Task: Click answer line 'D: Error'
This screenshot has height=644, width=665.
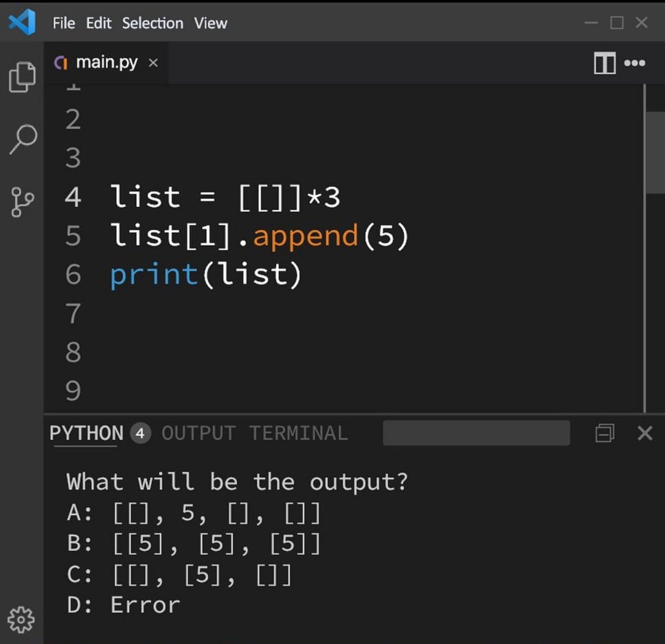Action: click(123, 605)
